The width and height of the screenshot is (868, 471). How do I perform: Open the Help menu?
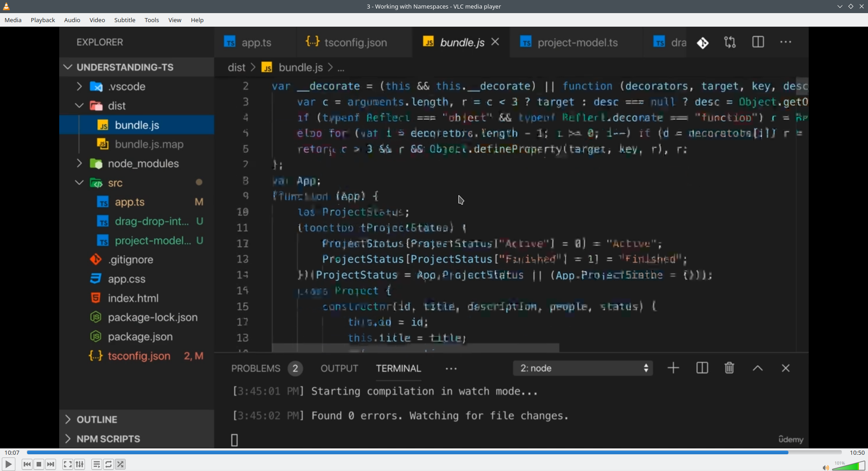click(198, 20)
